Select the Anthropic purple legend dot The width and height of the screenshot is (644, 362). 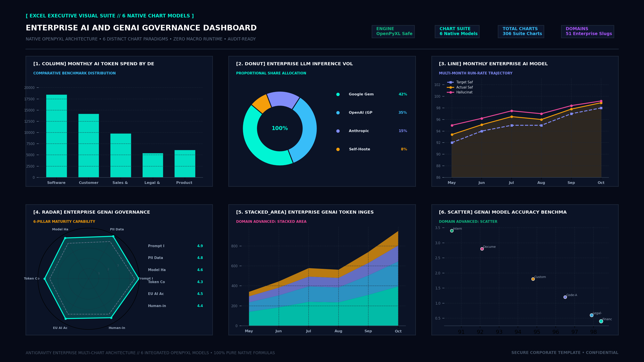pyautogui.click(x=338, y=131)
